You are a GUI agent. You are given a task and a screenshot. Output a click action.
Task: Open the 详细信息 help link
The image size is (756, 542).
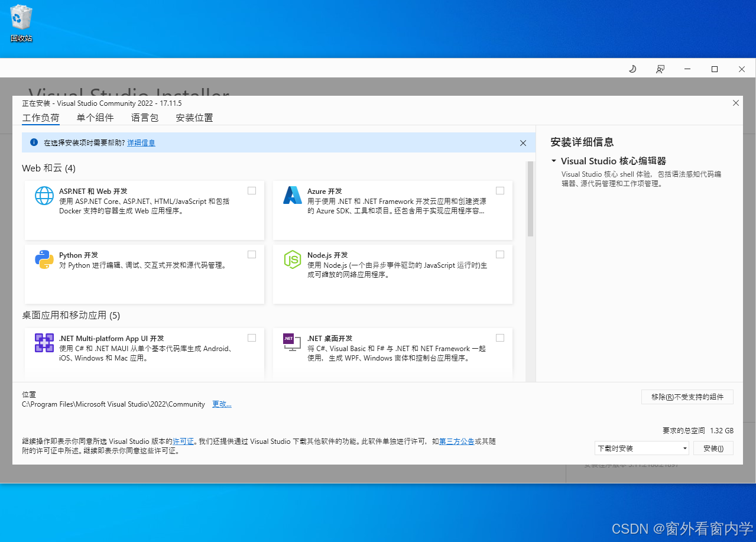tap(141, 143)
